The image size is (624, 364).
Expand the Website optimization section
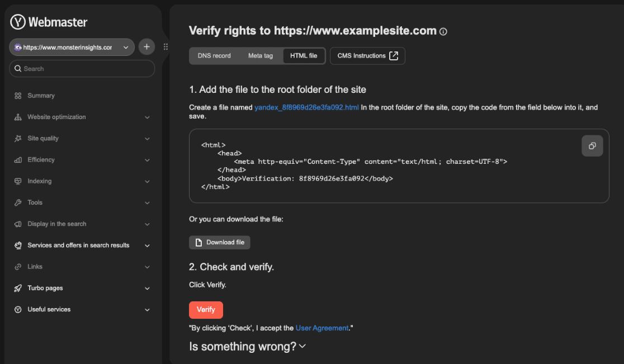tap(147, 117)
